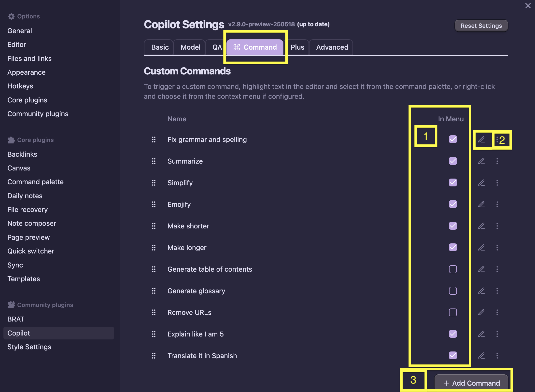Grab the drag handle for Simplify row
The height and width of the screenshot is (392, 535).
tap(154, 183)
